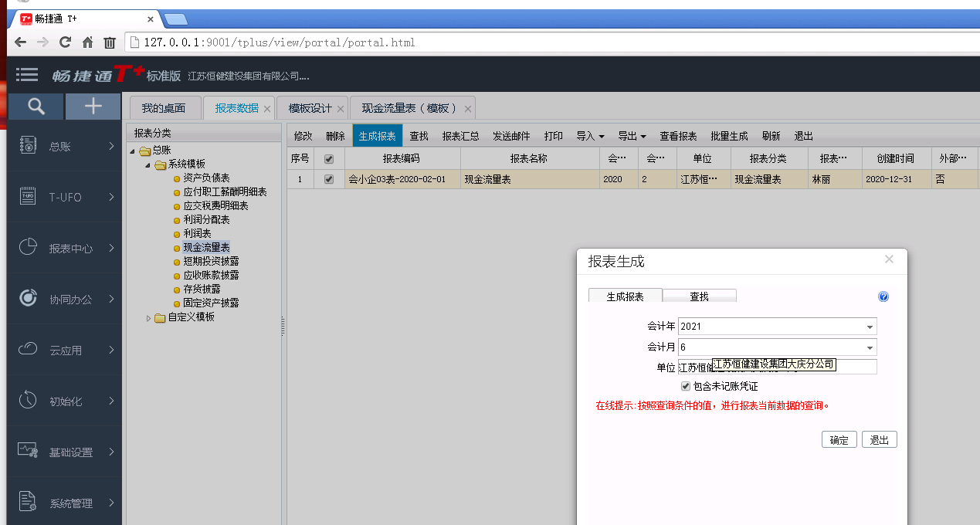Open the T-UFO module icon
980x525 pixels.
click(x=29, y=196)
